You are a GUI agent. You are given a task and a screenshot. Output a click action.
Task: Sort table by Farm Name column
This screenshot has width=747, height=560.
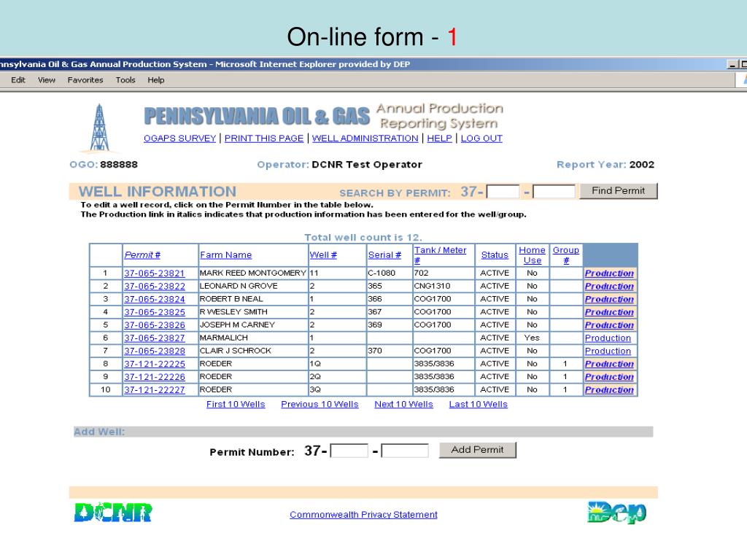pyautogui.click(x=226, y=254)
